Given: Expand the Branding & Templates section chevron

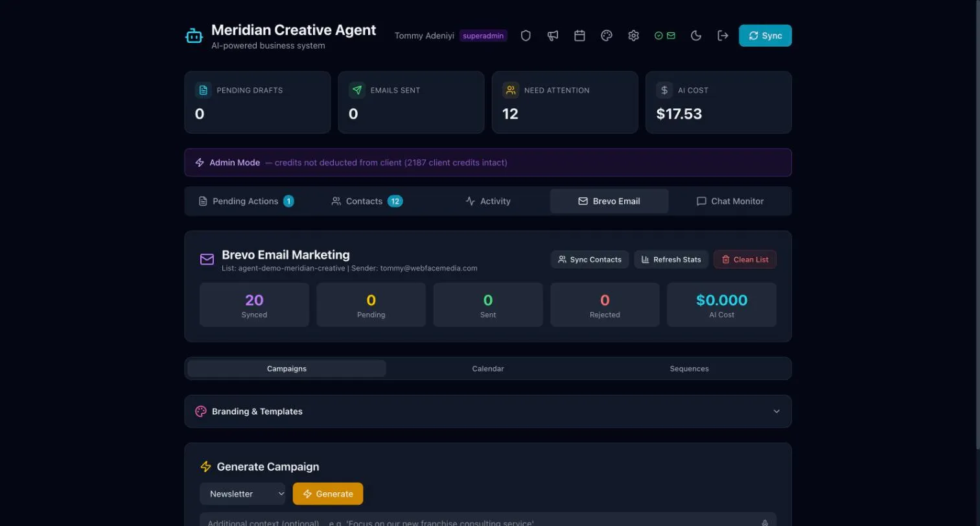Looking at the screenshot, I should pos(776,411).
